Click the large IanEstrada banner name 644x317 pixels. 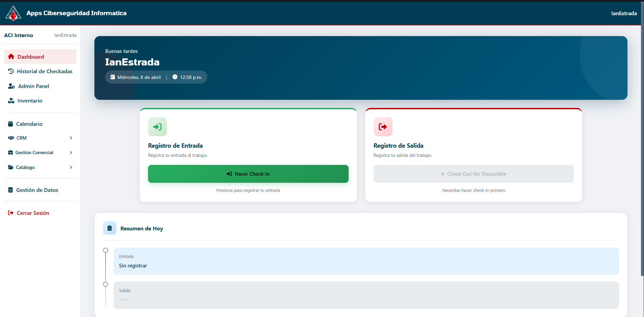coord(132,62)
